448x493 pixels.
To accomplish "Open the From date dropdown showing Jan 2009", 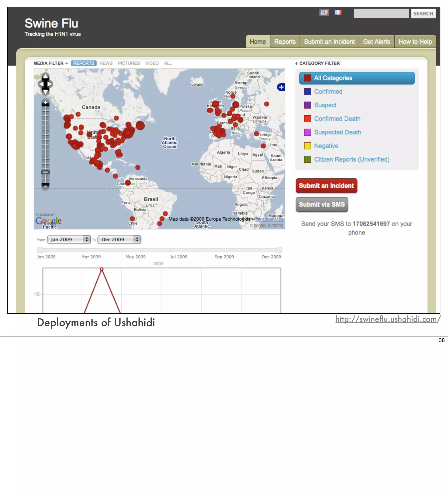I will coord(69,239).
